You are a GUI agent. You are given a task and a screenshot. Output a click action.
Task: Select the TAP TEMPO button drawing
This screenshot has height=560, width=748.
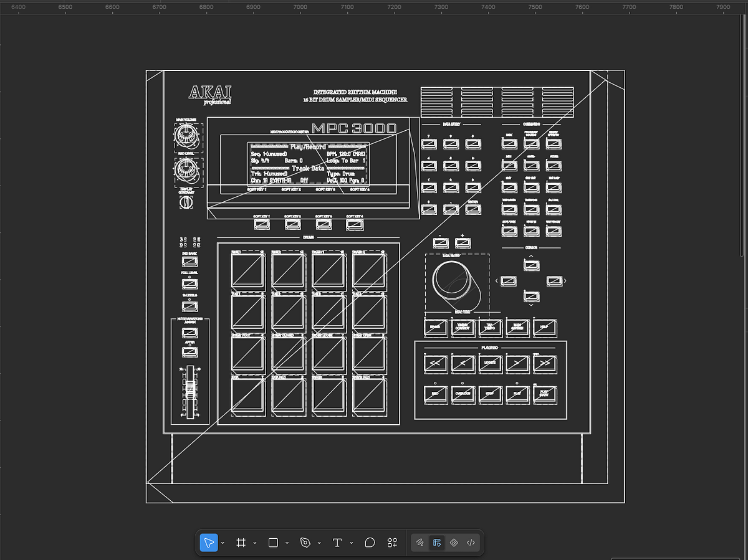click(490, 328)
